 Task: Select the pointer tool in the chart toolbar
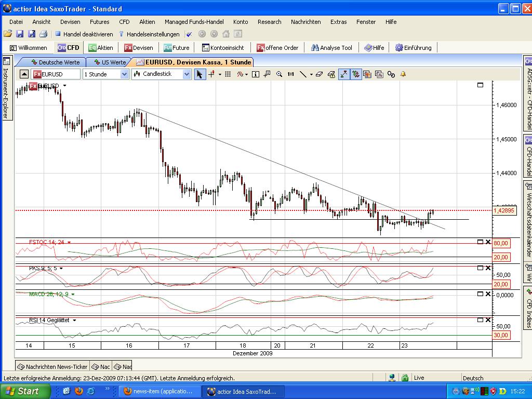point(199,74)
